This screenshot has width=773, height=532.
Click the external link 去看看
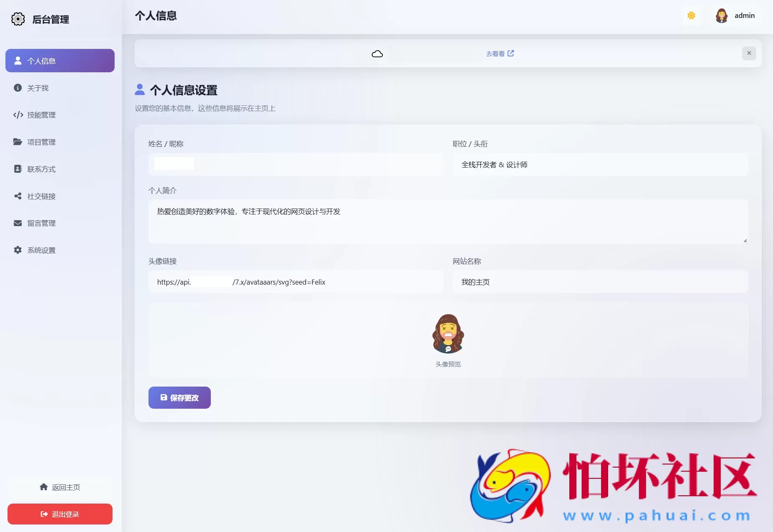tap(500, 53)
